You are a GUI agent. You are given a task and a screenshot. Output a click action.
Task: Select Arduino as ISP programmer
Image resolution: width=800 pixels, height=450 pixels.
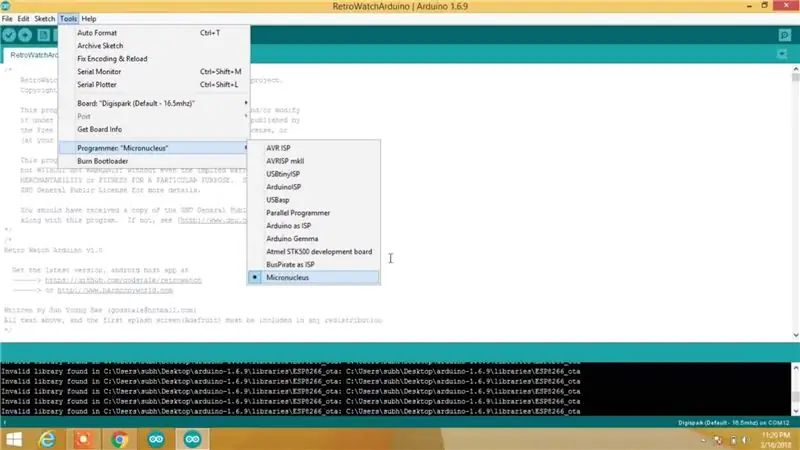(x=313, y=226)
